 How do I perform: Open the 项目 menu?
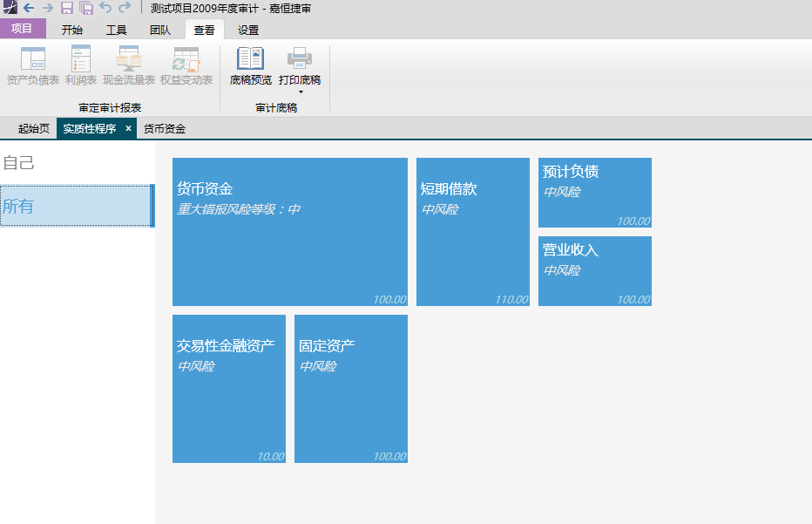[23, 29]
